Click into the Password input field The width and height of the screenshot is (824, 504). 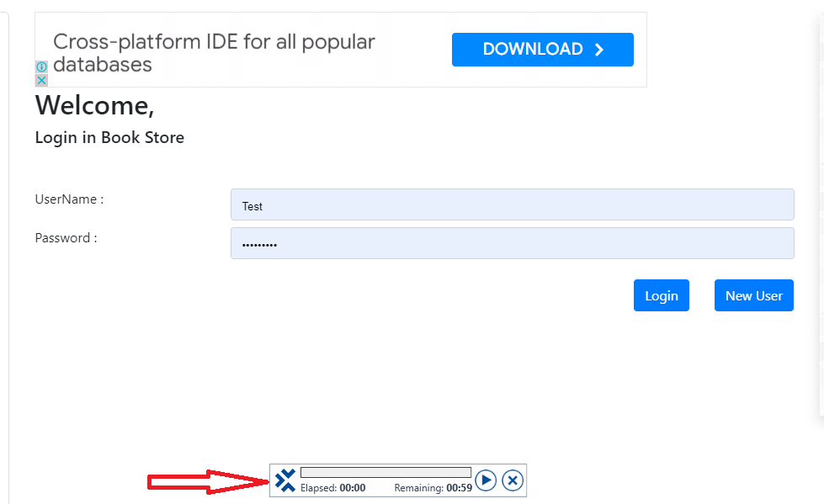(512, 243)
